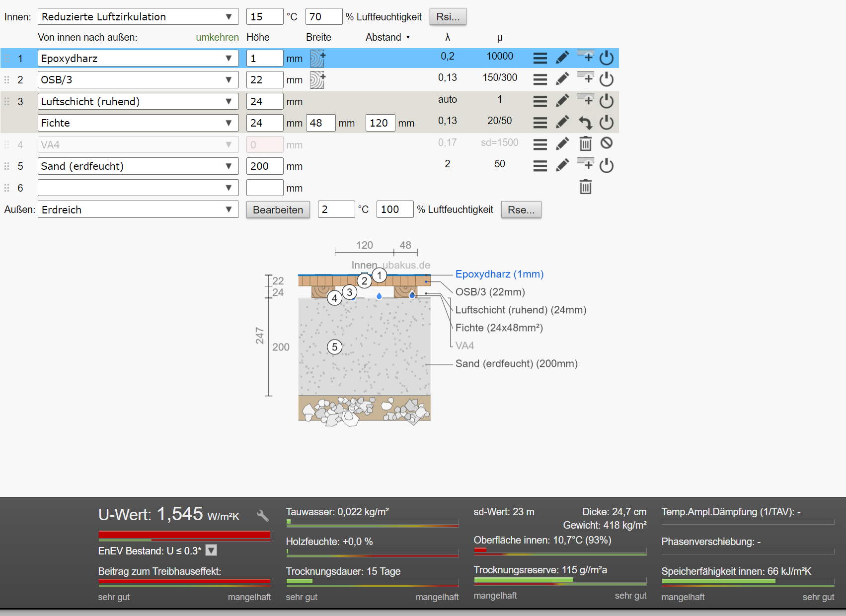The width and height of the screenshot is (846, 616).
Task: Edit the Luftschicht (ruhend) layer
Action: (562, 101)
